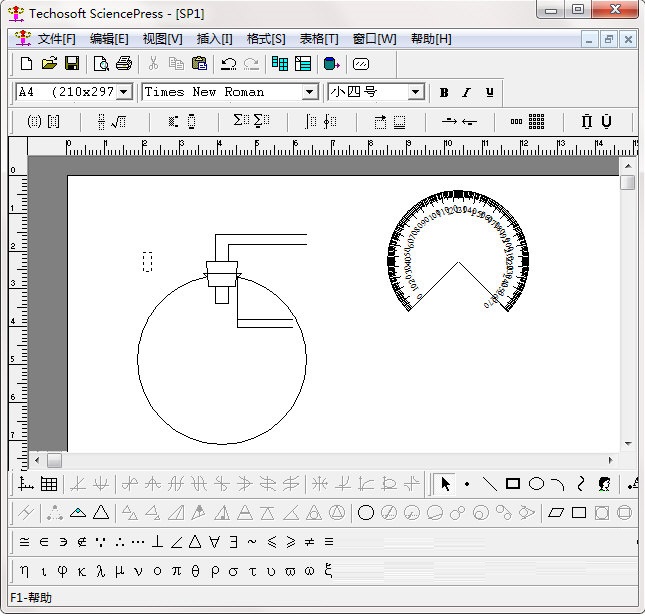645x616 pixels.
Task: Open Print Preview from the toolbar
Action: tap(102, 64)
